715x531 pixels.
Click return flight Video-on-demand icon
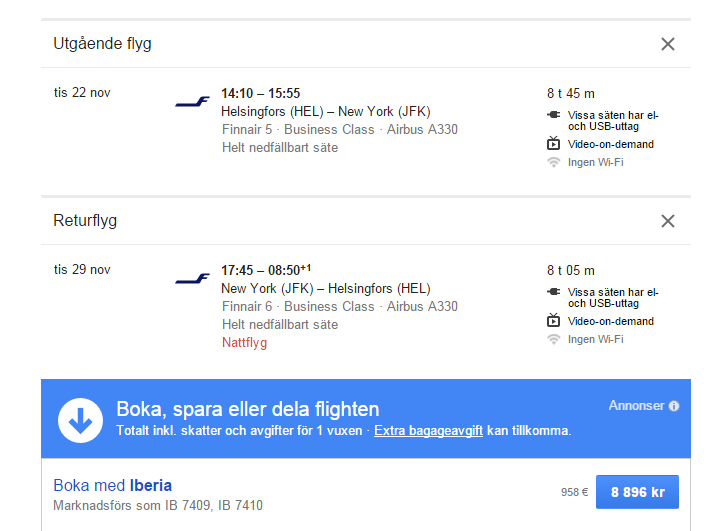pos(553,321)
